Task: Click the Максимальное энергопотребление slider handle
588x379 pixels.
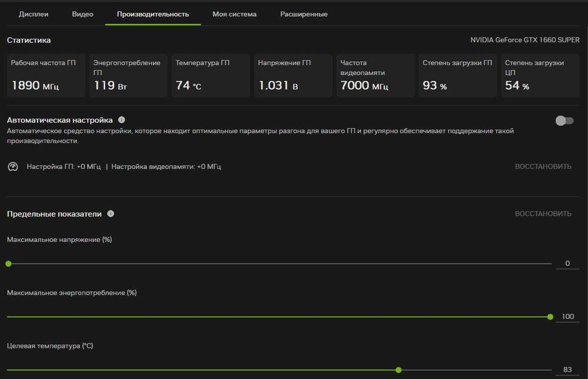Action: (x=550, y=317)
